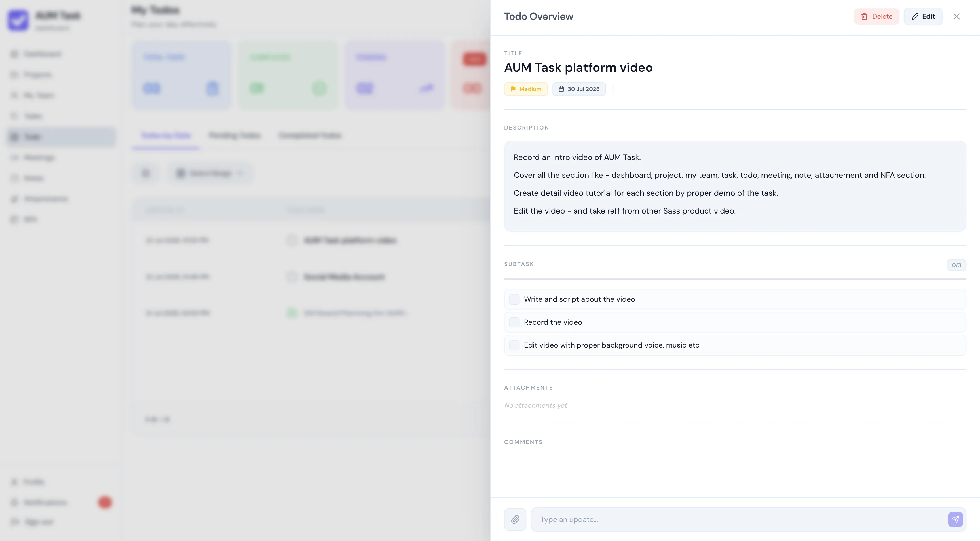Close the Todo Overview panel
The height and width of the screenshot is (541, 980).
point(956,16)
